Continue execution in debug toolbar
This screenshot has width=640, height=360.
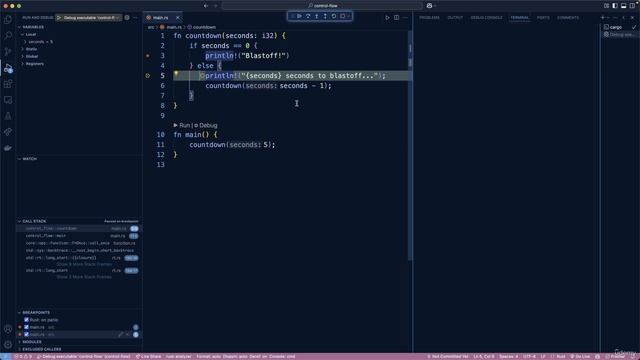tap(299, 16)
